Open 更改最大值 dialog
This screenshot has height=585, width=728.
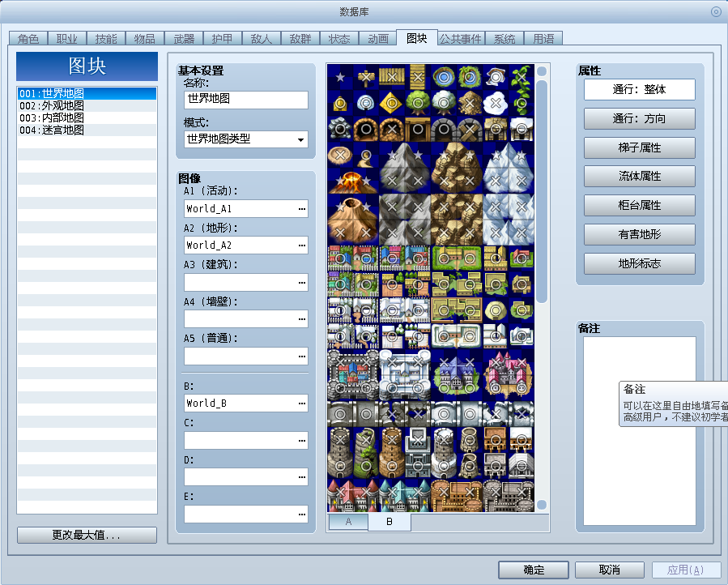87,535
